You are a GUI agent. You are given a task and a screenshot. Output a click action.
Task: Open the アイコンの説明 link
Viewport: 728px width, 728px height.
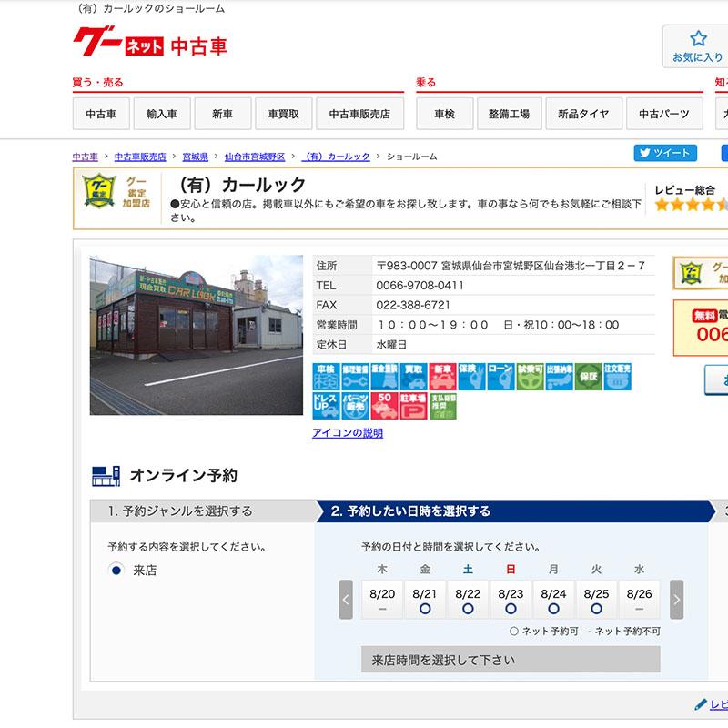tap(348, 433)
